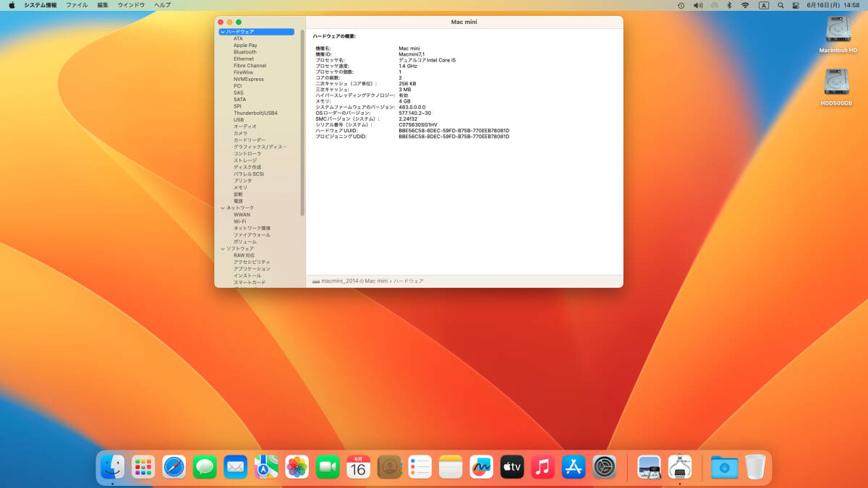
Task: Select オーディオ in the sidebar
Action: 244,127
